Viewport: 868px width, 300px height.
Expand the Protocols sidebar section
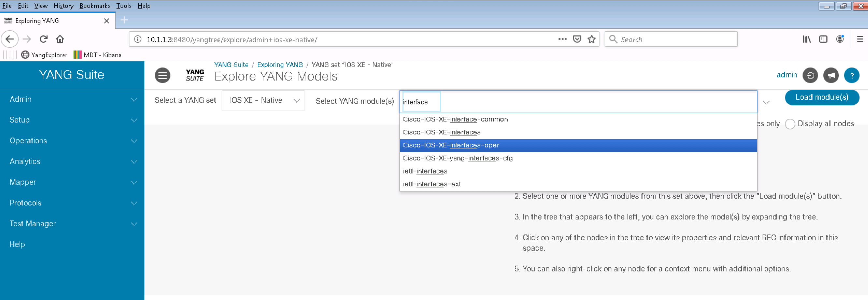pyautogui.click(x=72, y=203)
